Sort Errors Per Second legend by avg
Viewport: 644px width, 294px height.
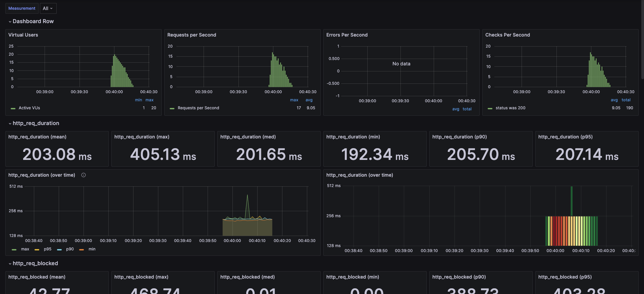455,109
